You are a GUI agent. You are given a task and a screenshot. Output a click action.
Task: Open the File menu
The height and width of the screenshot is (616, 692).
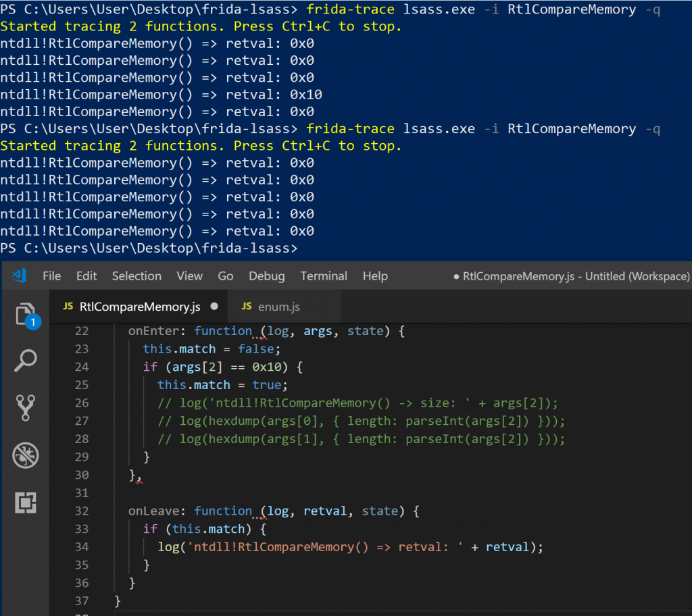pyautogui.click(x=51, y=276)
